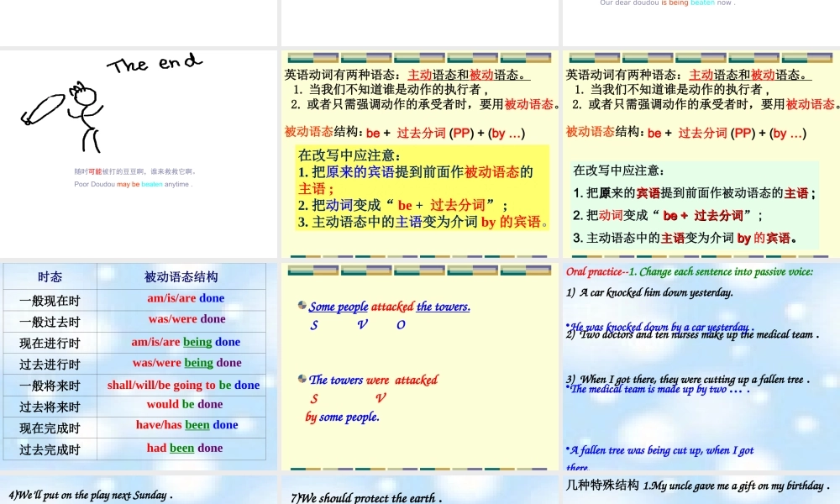
Task: Click the "had been done" table cell
Action: click(185, 448)
